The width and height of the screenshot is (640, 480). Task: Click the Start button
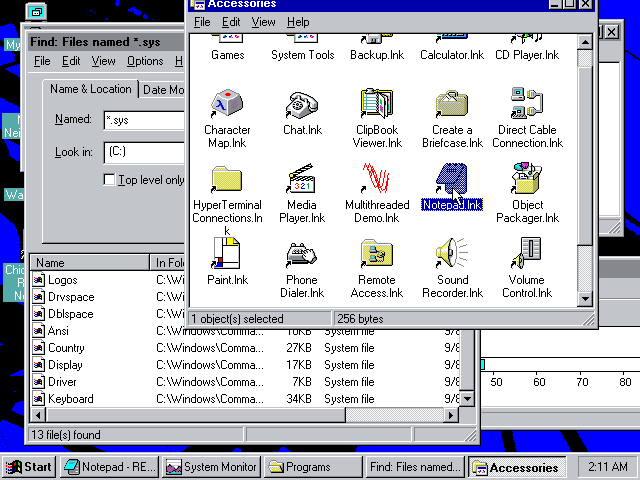pos(29,467)
